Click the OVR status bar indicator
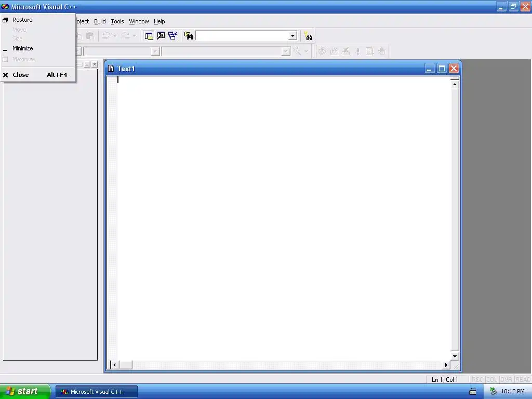Screen dimensions: 532x399 [506, 379]
